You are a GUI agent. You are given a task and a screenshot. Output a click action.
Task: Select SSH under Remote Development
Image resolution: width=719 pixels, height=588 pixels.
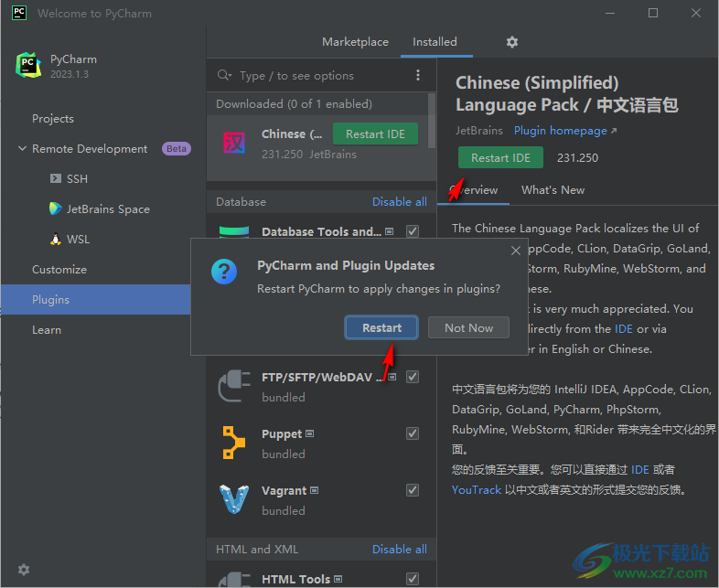[77, 178]
